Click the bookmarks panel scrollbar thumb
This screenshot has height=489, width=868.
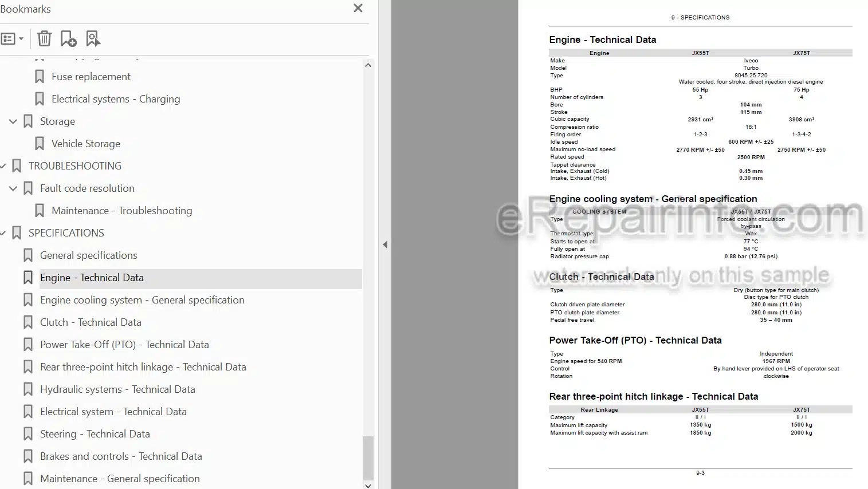(x=368, y=458)
